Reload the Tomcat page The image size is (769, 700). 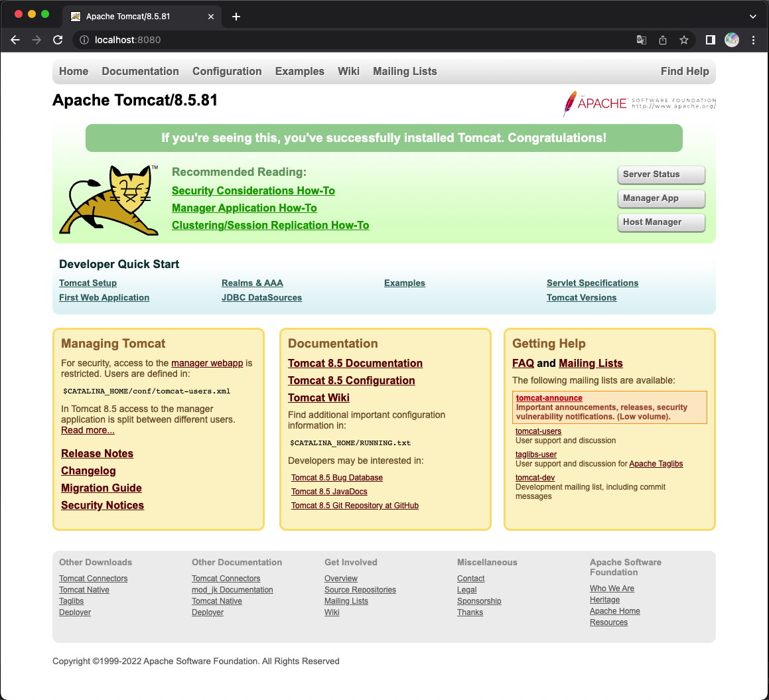58,40
